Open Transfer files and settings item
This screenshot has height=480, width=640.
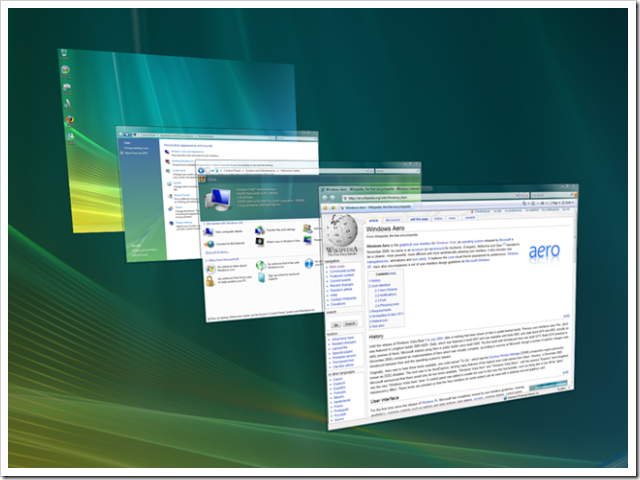pyautogui.click(x=275, y=230)
